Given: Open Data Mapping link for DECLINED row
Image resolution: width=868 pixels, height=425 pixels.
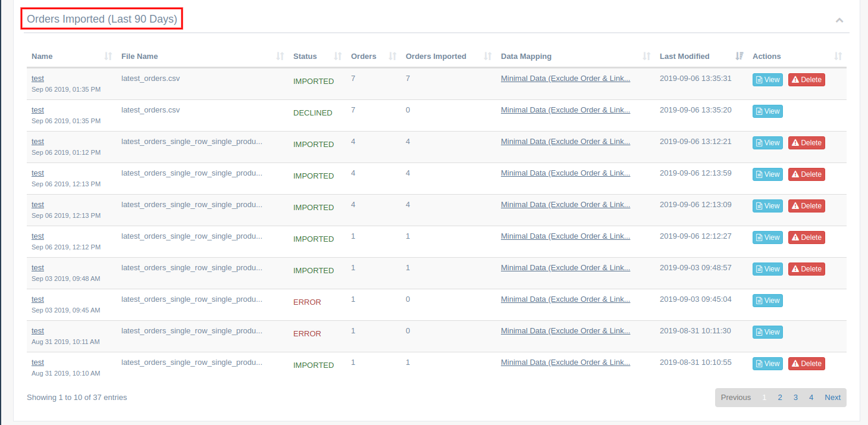Looking at the screenshot, I should tap(565, 110).
